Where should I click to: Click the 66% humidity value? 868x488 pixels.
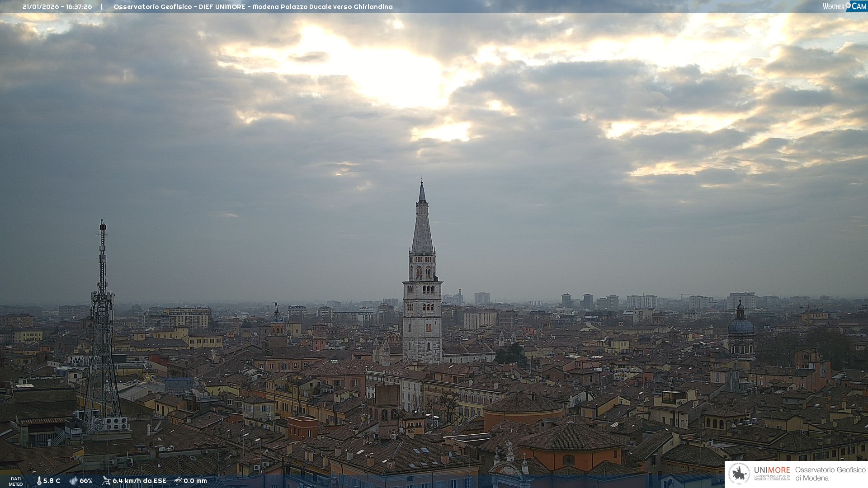point(86,481)
